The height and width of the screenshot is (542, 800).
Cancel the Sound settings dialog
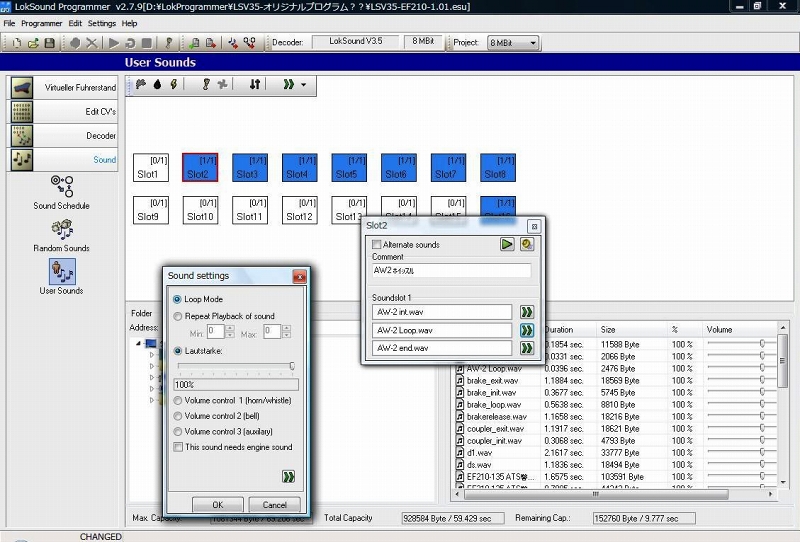click(274, 505)
